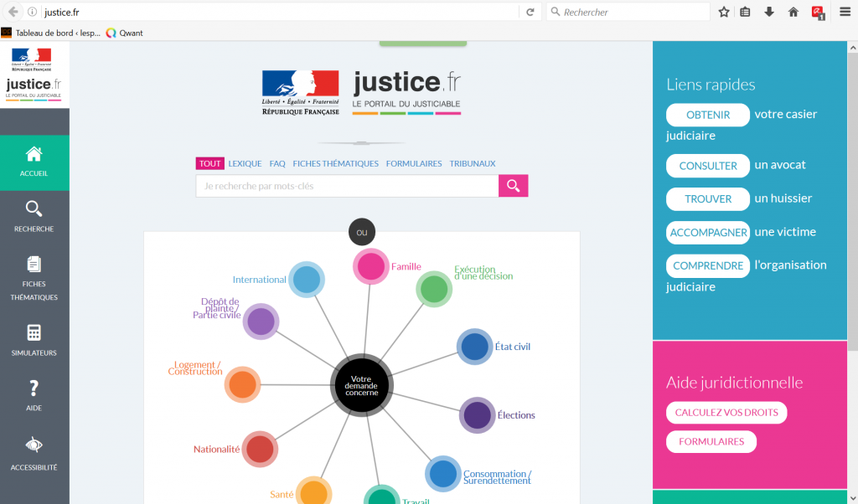
Task: Select the Nationalité red circle
Action: pos(260,450)
